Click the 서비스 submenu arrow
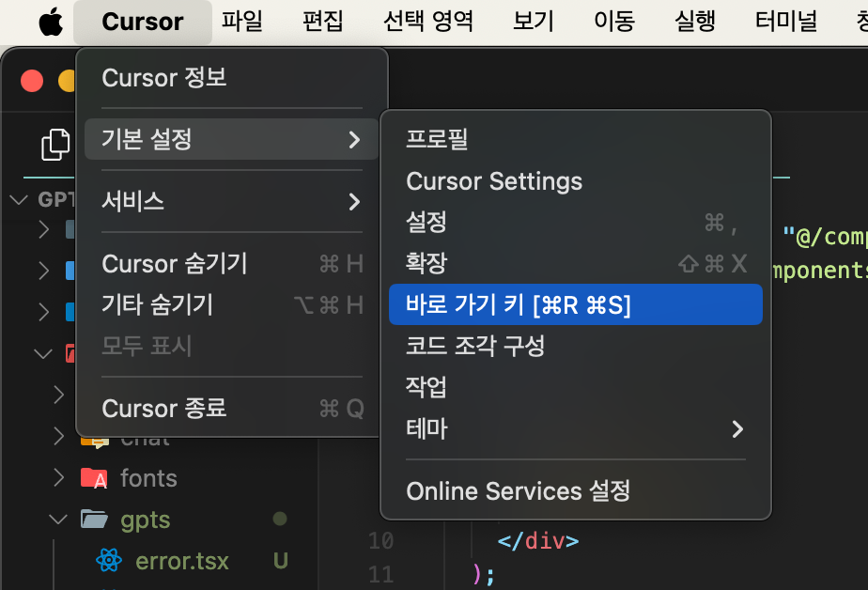Viewport: 868px width, 590px height. pos(354,201)
